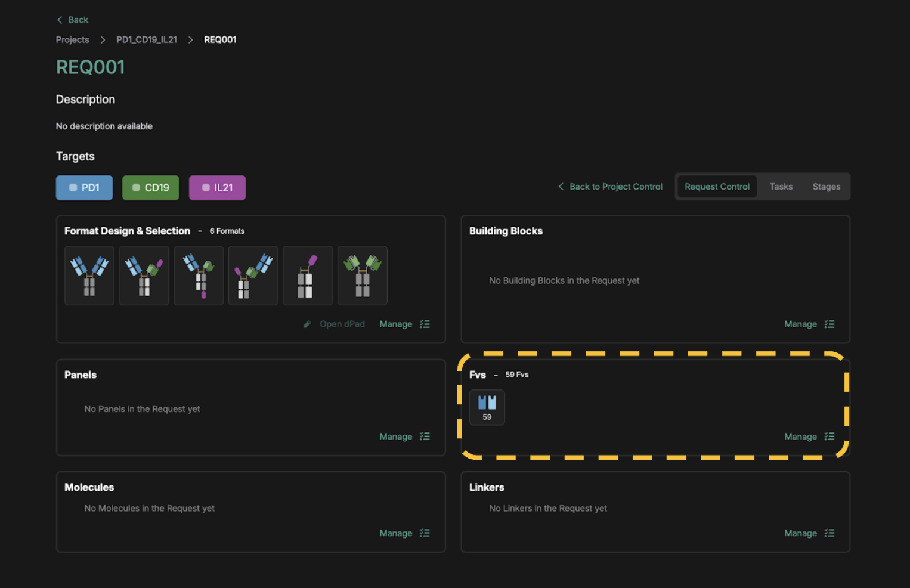Select the purple IL21 target tag

click(x=217, y=188)
